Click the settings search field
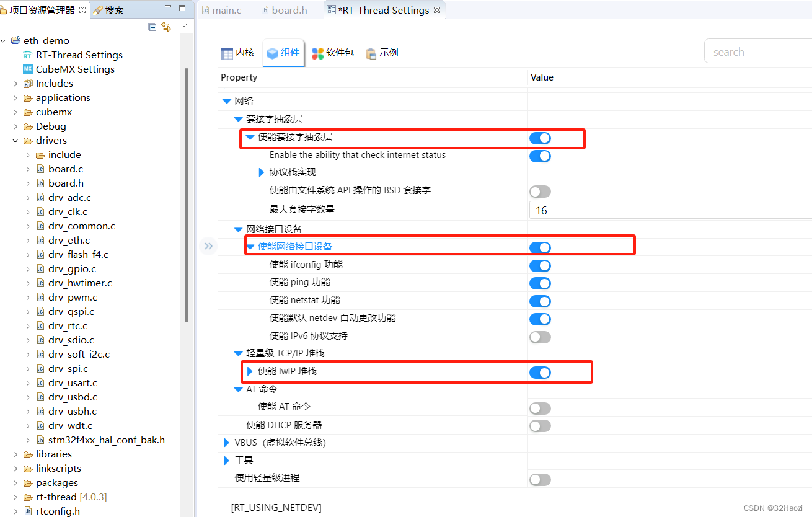 point(758,52)
